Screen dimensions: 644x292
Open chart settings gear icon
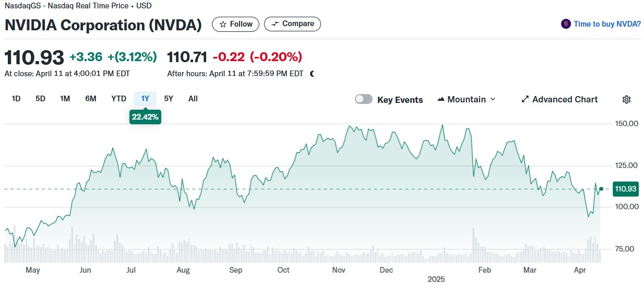click(x=627, y=99)
